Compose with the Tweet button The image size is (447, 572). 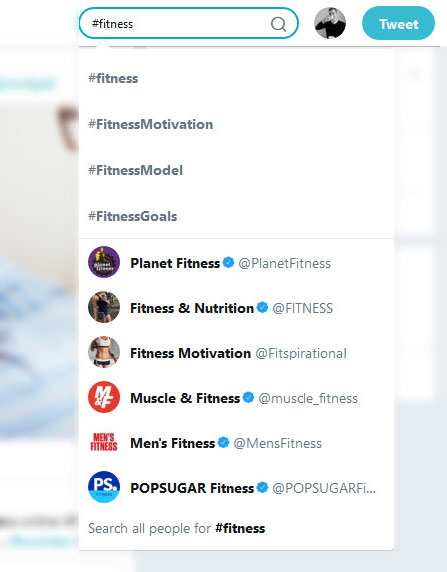click(x=398, y=23)
